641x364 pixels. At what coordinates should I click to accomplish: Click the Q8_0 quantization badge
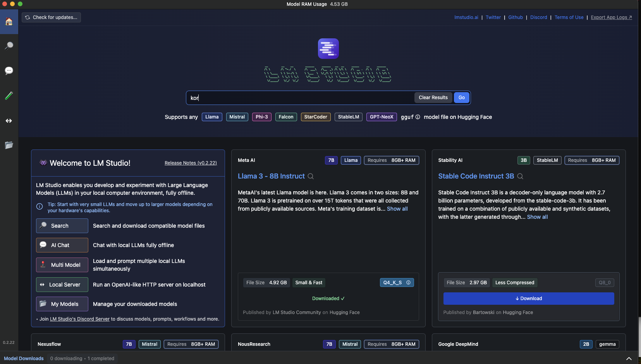tap(605, 283)
